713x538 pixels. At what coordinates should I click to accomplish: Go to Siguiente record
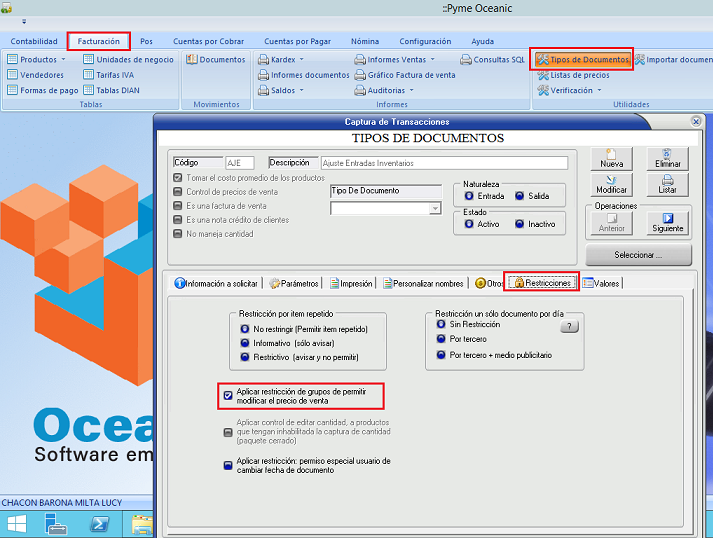[667, 221]
